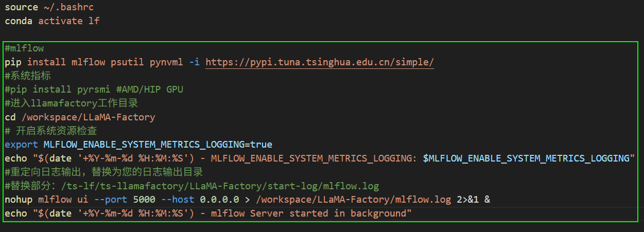
Task: Click the '$MLFLOW_ENABLE_SYSTEM_METRICS_LOGGING' variable reference
Action: pyautogui.click(x=526, y=158)
